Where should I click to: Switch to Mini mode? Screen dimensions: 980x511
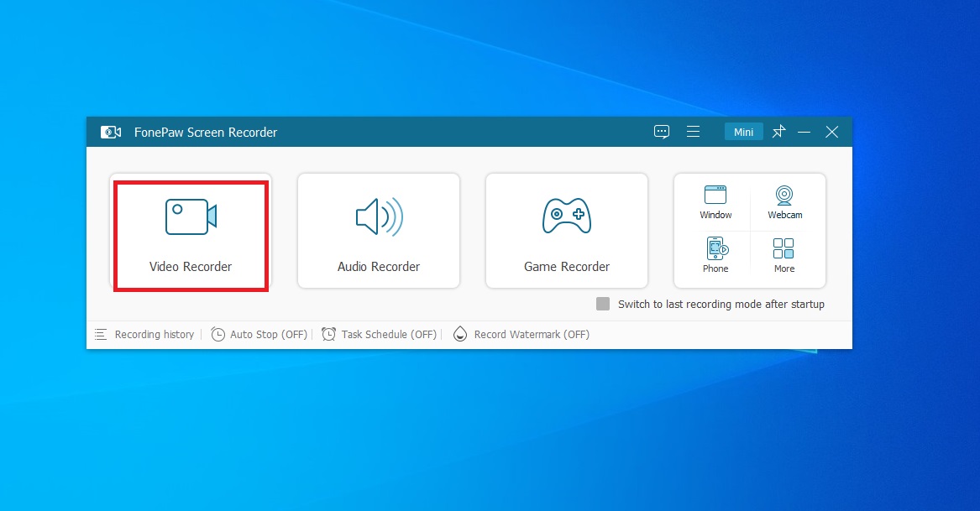pyautogui.click(x=744, y=132)
